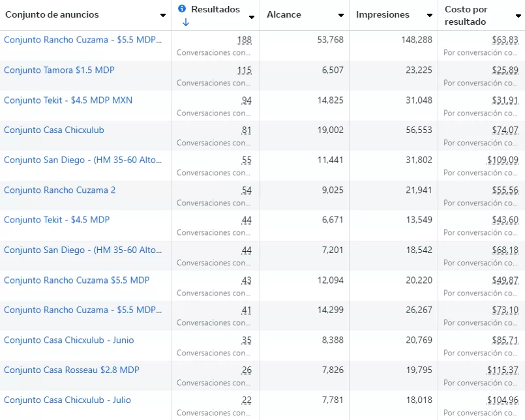Open Conjunto Casa Chicxulub - Junio
The height and width of the screenshot is (420, 525).
pos(68,340)
